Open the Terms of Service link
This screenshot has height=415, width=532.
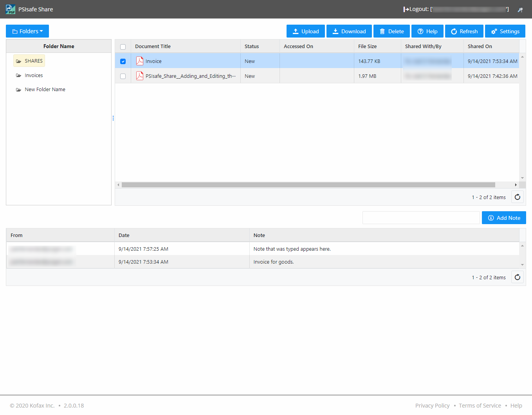480,406
